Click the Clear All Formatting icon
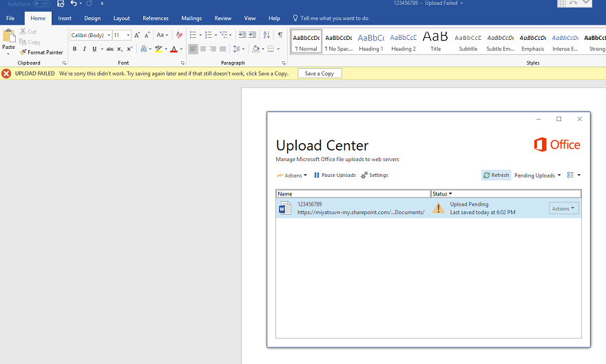606x364 pixels. [179, 35]
